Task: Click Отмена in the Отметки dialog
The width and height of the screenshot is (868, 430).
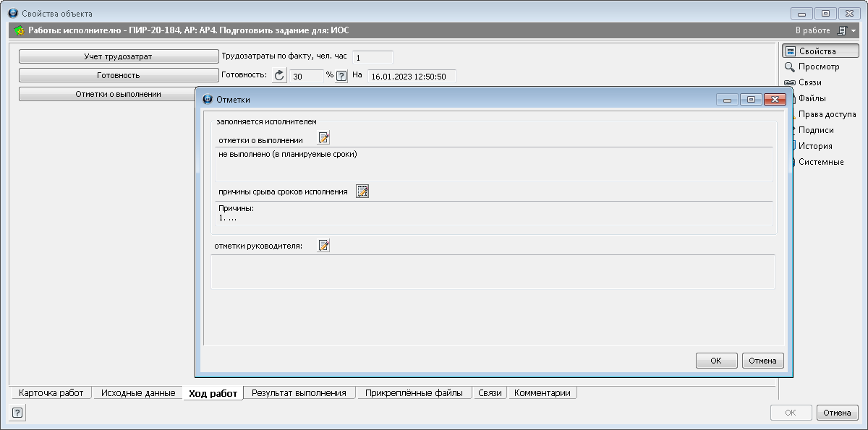Action: click(762, 361)
